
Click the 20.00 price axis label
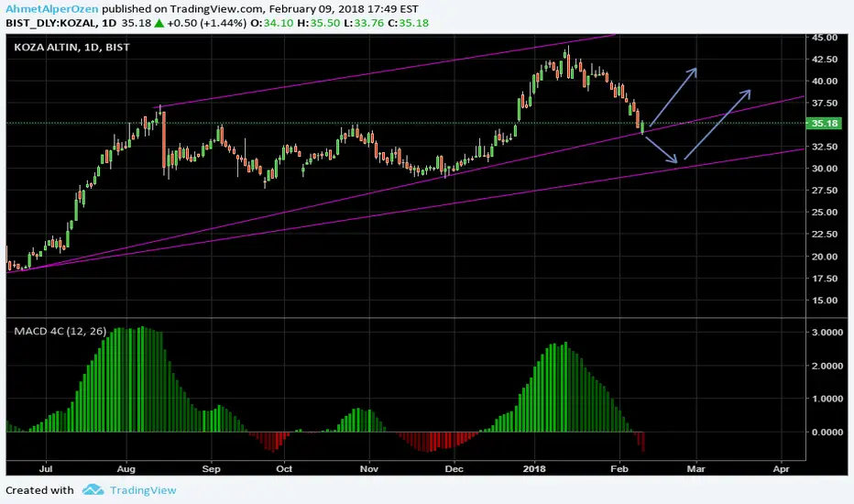pyautogui.click(x=825, y=257)
